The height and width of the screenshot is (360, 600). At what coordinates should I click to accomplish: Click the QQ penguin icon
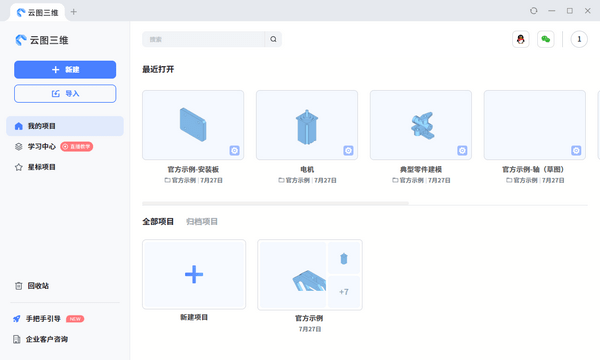(521, 39)
